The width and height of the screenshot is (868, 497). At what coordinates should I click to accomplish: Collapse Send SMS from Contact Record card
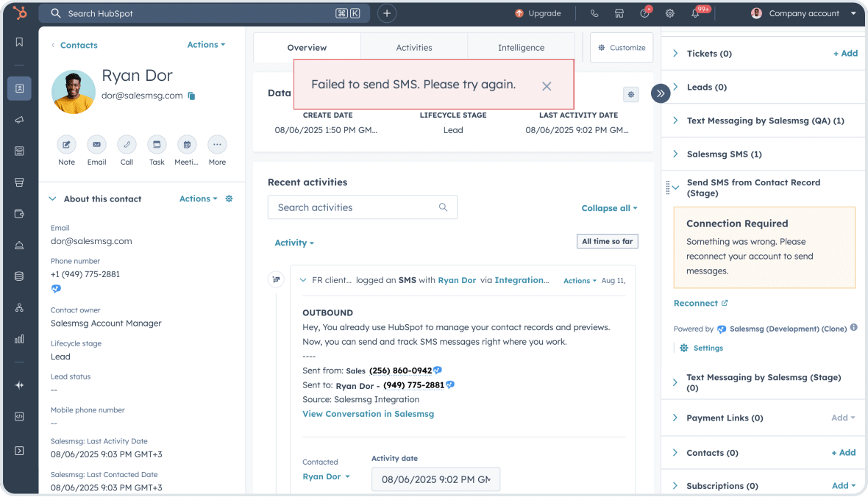coord(675,187)
